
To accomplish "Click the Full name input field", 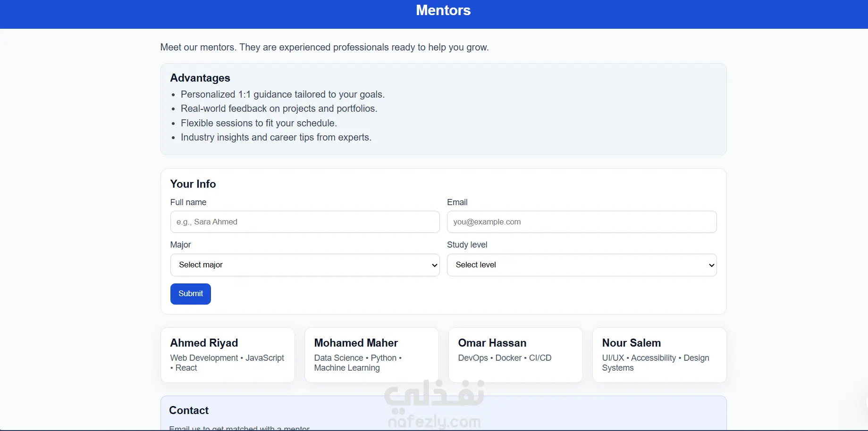I will 305,222.
